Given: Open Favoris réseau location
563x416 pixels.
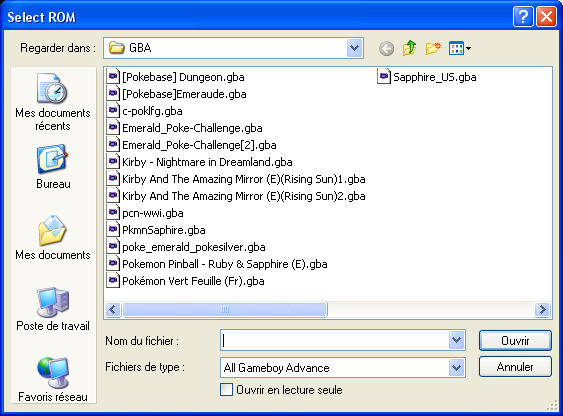Looking at the screenshot, I should (53, 380).
